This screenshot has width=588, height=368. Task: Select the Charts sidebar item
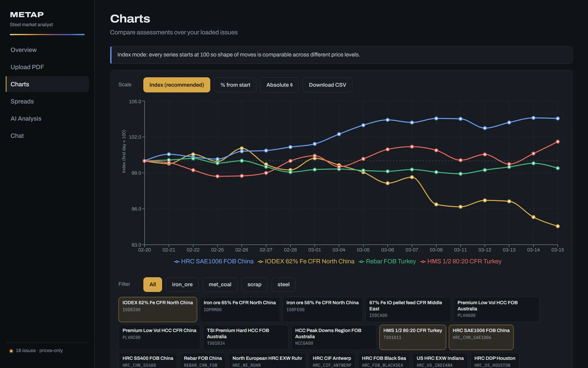pyautogui.click(x=47, y=84)
